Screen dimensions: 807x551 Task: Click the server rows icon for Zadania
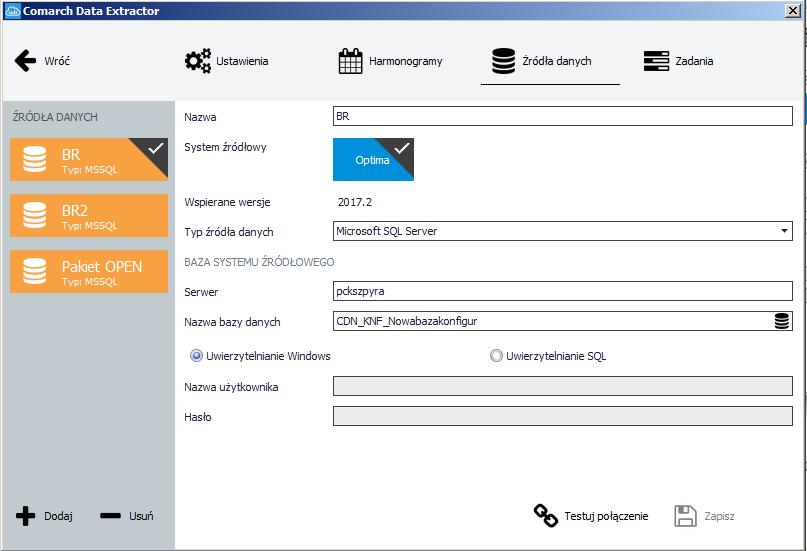[x=656, y=61]
